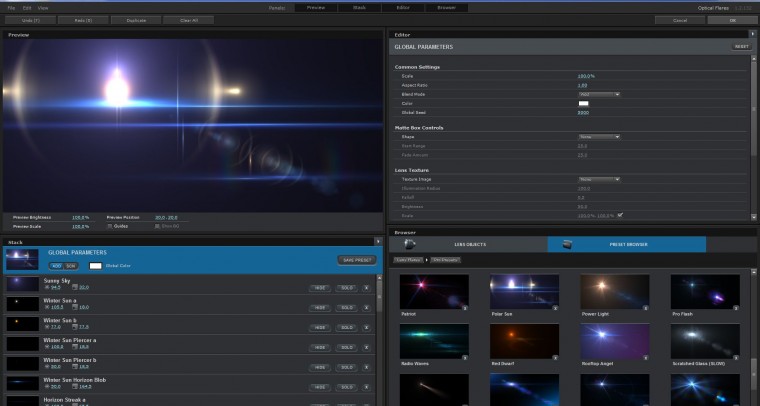Expand the Texture Image dropdown
The height and width of the screenshot is (406, 760).
(x=598, y=179)
